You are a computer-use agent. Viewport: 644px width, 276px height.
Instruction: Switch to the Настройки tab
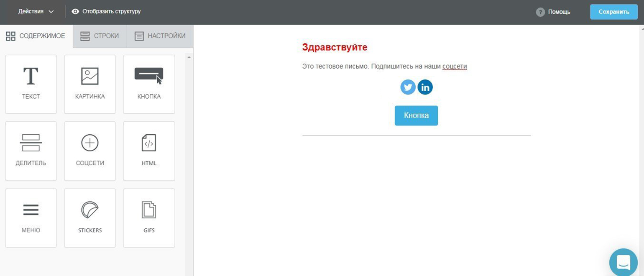coord(160,36)
